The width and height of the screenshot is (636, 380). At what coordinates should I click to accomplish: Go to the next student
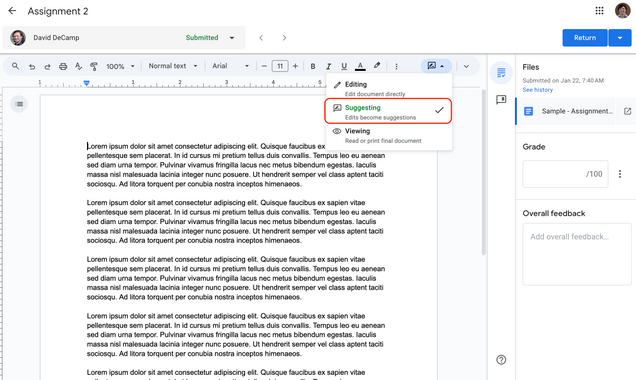(284, 38)
